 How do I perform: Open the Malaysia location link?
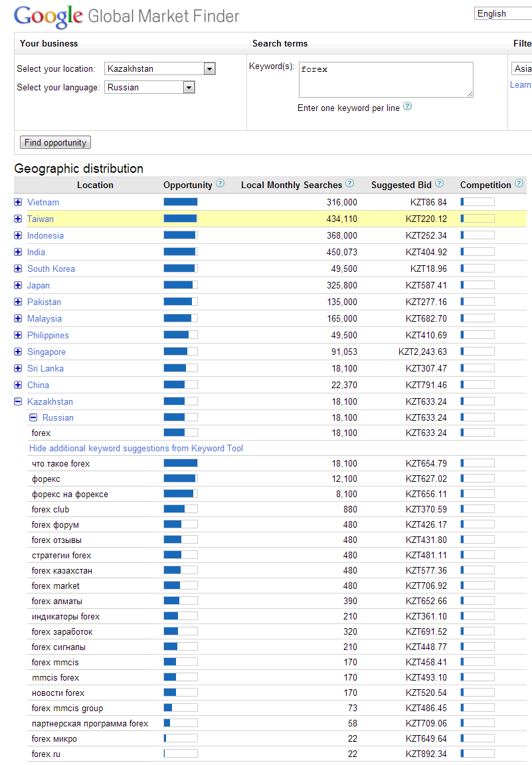[x=44, y=318]
